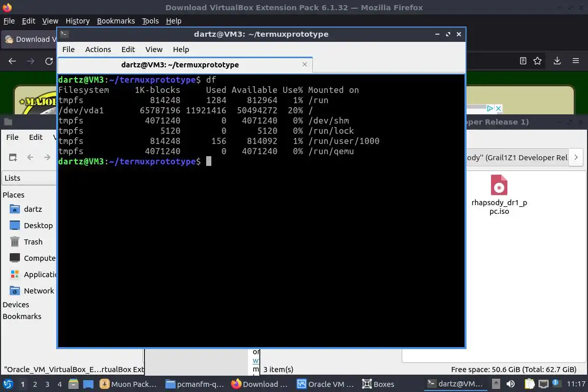Open the Lists side pane dropdown
This screenshot has width=588, height=392.
pyautogui.click(x=29, y=178)
